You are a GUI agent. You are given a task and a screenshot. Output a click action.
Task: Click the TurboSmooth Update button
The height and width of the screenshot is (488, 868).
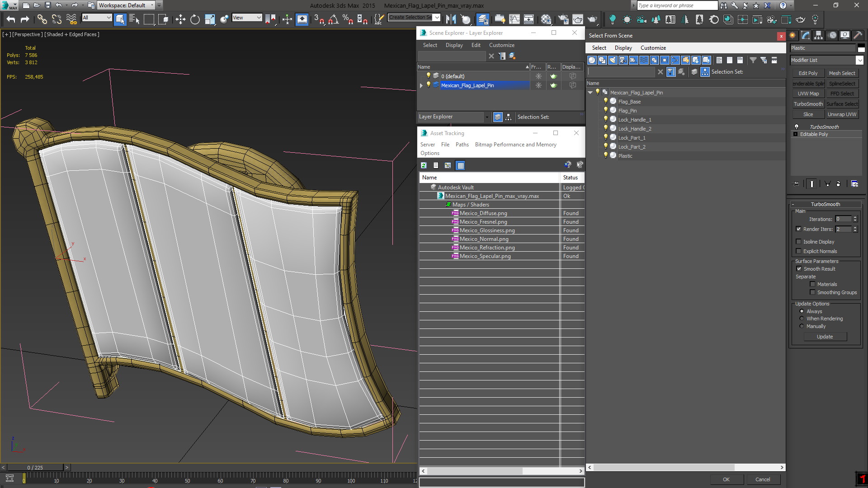(x=825, y=337)
